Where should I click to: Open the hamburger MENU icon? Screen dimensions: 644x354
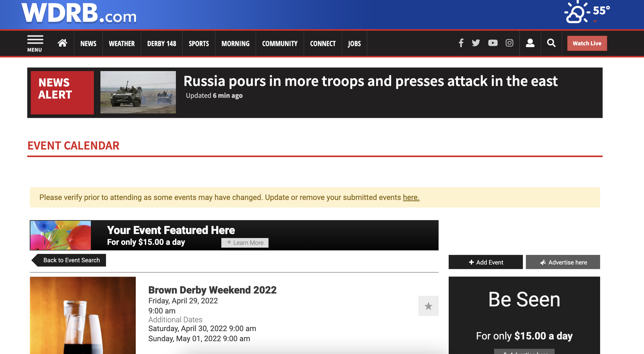[35, 44]
